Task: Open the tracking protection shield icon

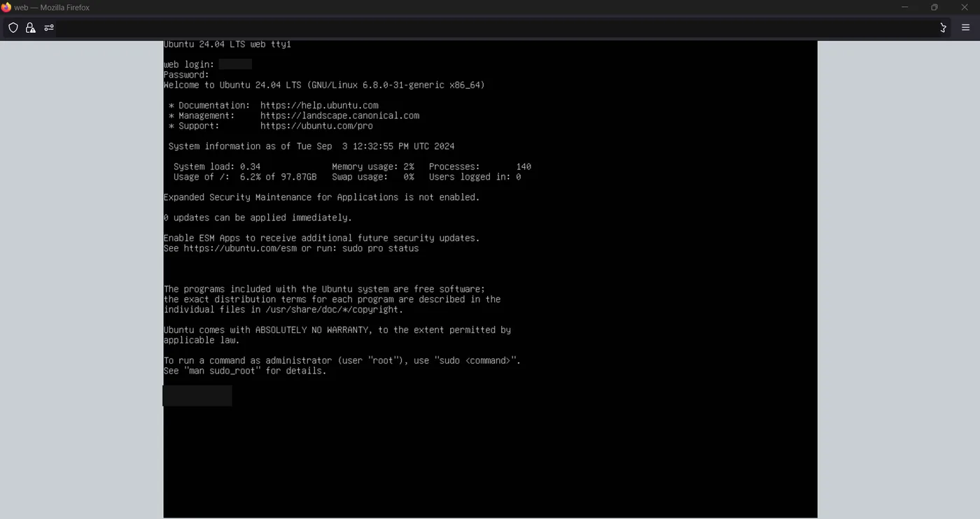Action: click(x=13, y=28)
